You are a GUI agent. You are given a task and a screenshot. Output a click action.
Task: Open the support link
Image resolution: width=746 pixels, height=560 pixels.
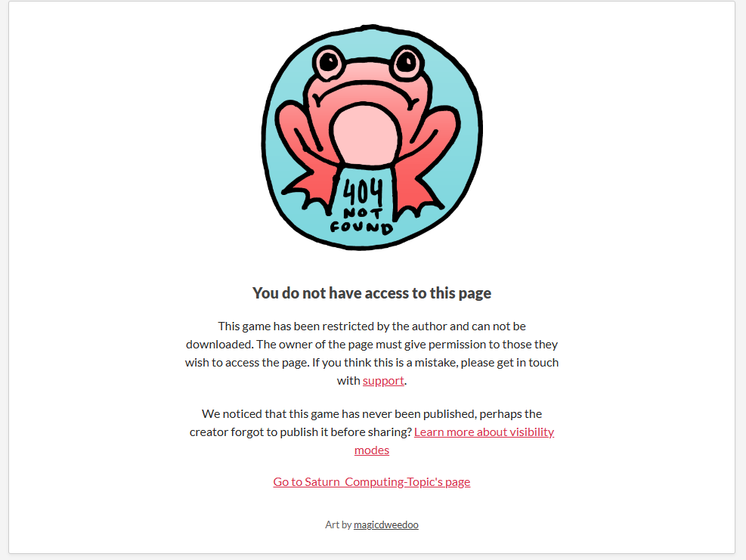[x=383, y=381]
